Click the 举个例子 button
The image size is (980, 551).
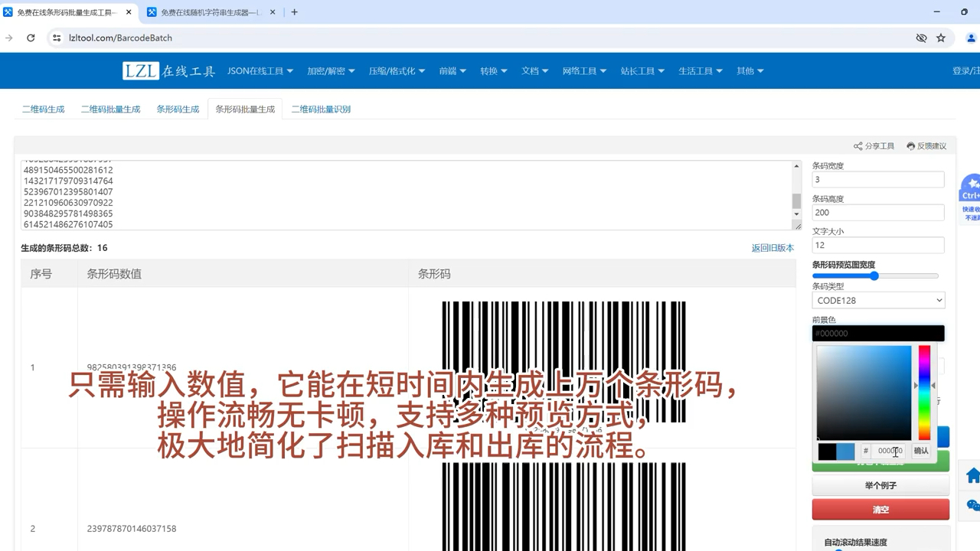880,485
